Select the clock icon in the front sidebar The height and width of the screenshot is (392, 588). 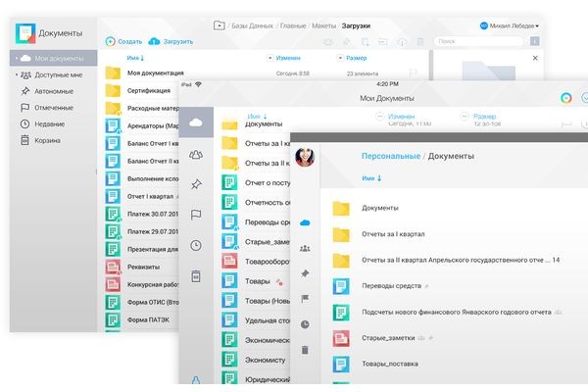click(305, 324)
